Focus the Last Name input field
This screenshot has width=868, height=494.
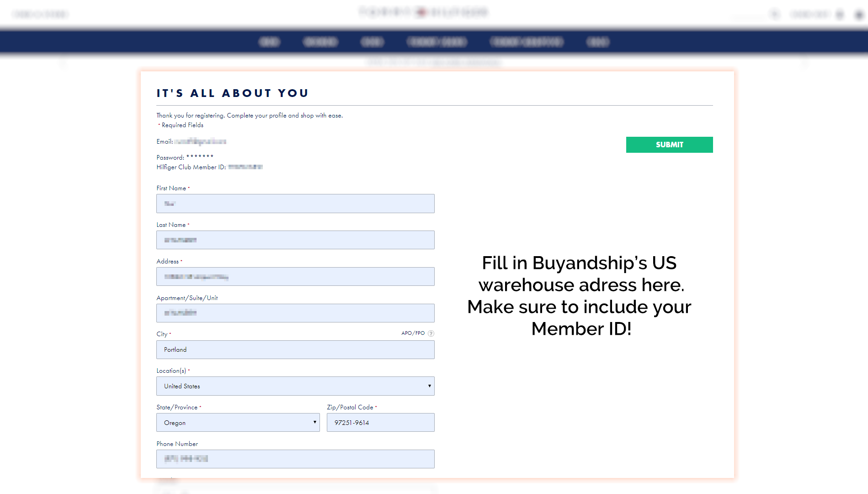pos(295,240)
